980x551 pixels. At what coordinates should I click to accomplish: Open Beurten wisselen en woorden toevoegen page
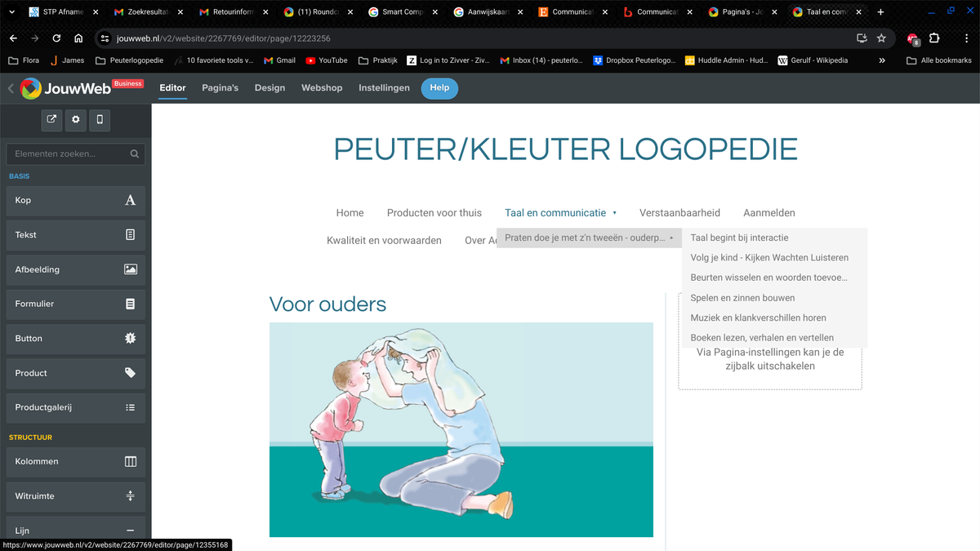(x=774, y=278)
